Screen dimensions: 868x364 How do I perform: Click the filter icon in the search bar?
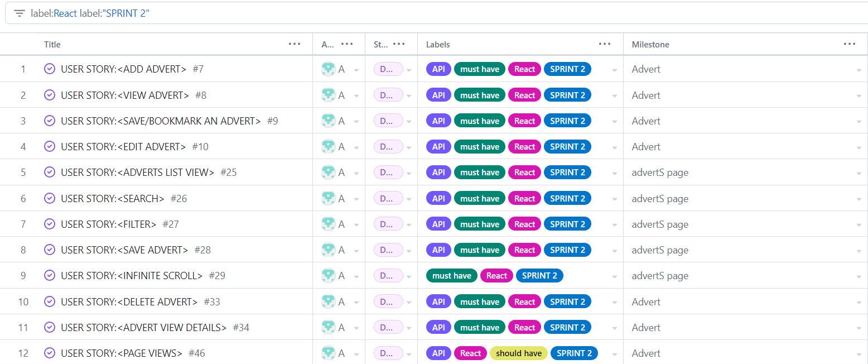point(19,13)
